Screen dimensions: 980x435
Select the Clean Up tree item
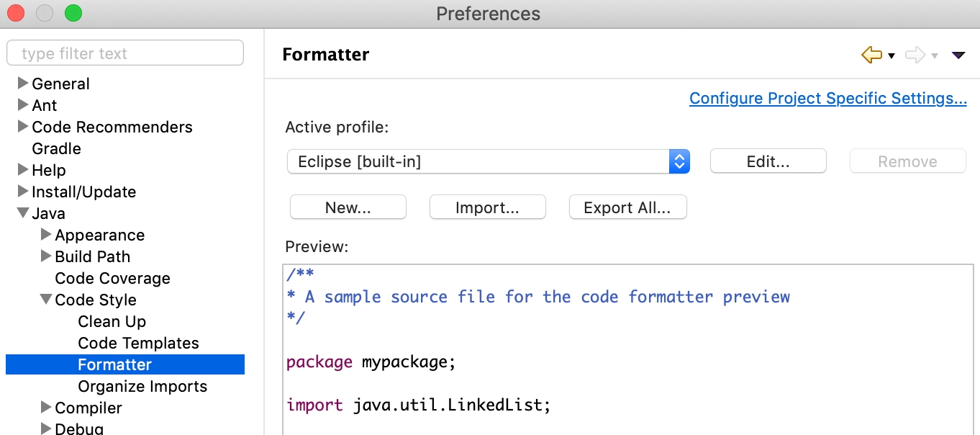[x=112, y=321]
